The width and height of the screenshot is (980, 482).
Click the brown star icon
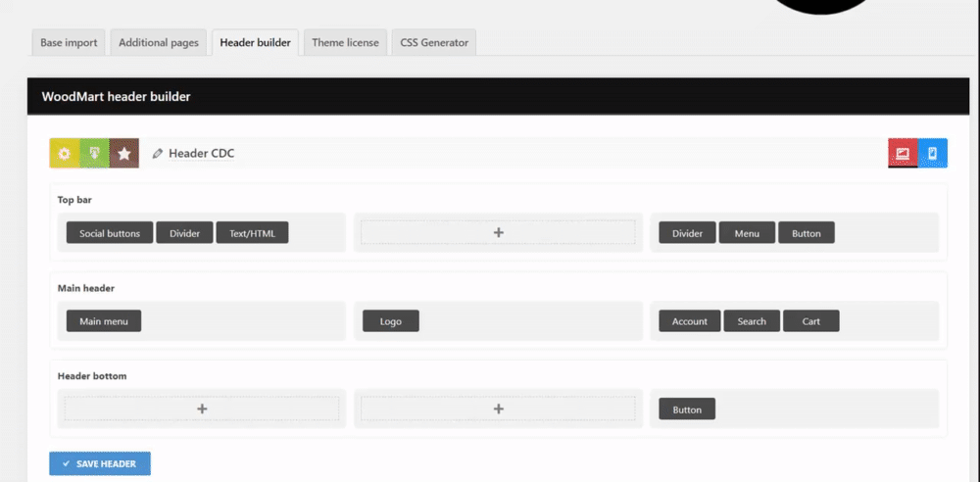[x=124, y=153]
